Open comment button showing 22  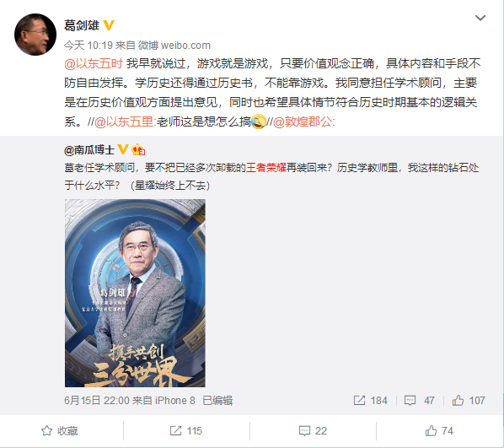coord(313,431)
